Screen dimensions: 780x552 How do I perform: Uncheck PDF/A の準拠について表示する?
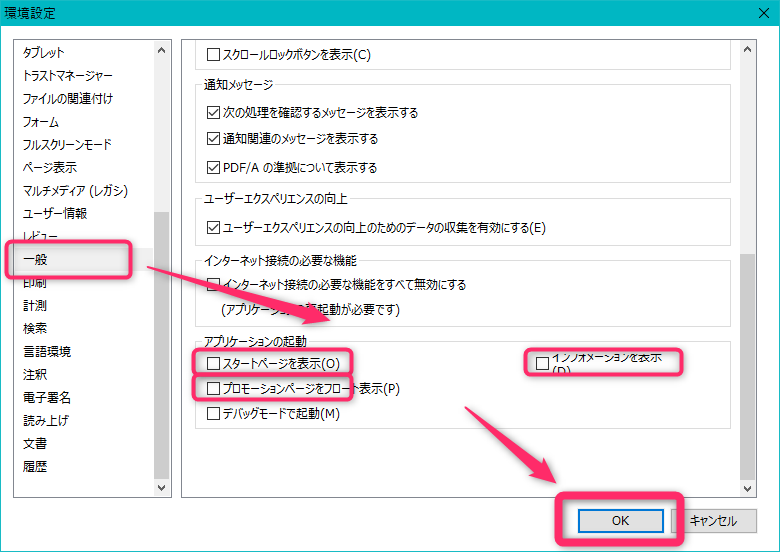(212, 168)
